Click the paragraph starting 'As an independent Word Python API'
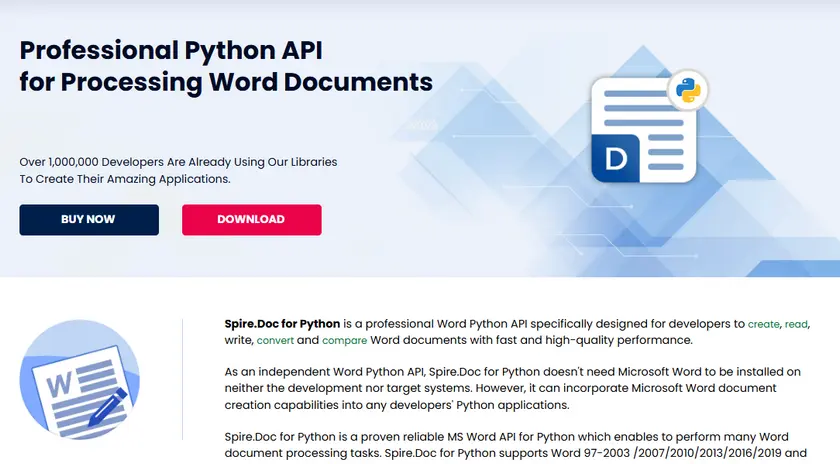The width and height of the screenshot is (840, 464). click(x=513, y=388)
